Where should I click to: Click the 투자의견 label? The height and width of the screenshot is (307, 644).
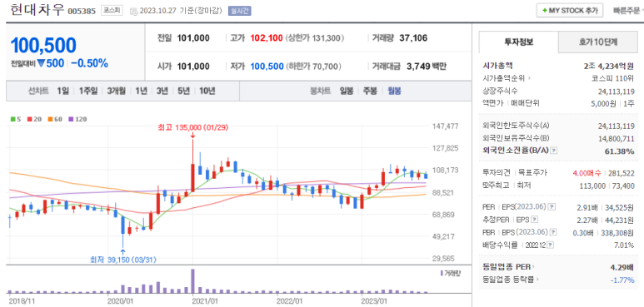pos(497,173)
